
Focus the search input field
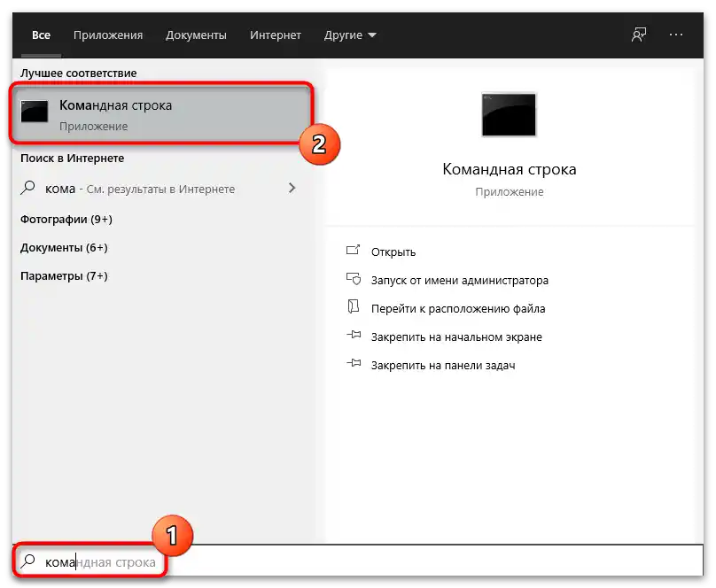[359, 561]
